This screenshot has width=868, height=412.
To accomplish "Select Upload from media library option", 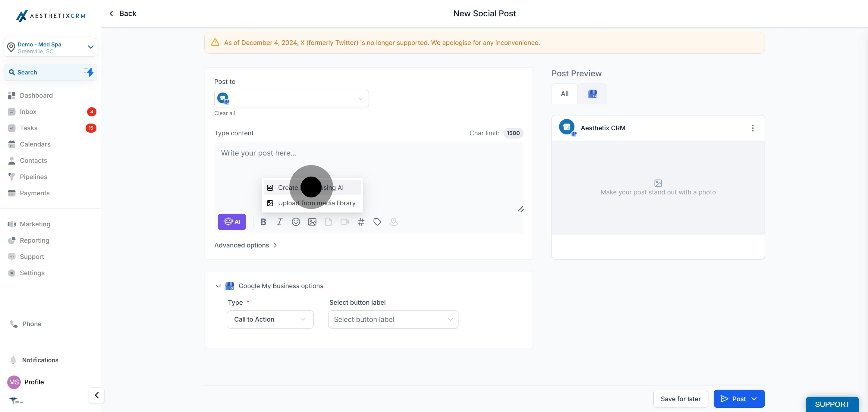I will pos(316,203).
